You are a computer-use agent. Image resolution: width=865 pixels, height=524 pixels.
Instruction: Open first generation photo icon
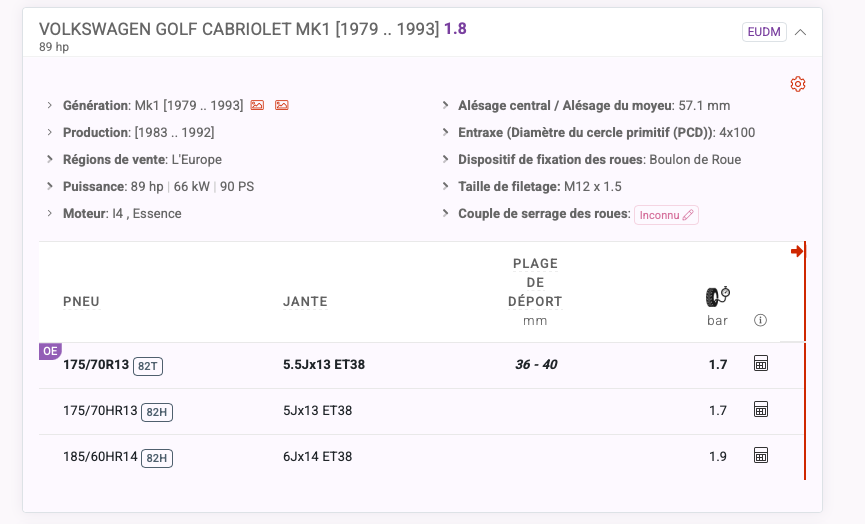point(257,105)
